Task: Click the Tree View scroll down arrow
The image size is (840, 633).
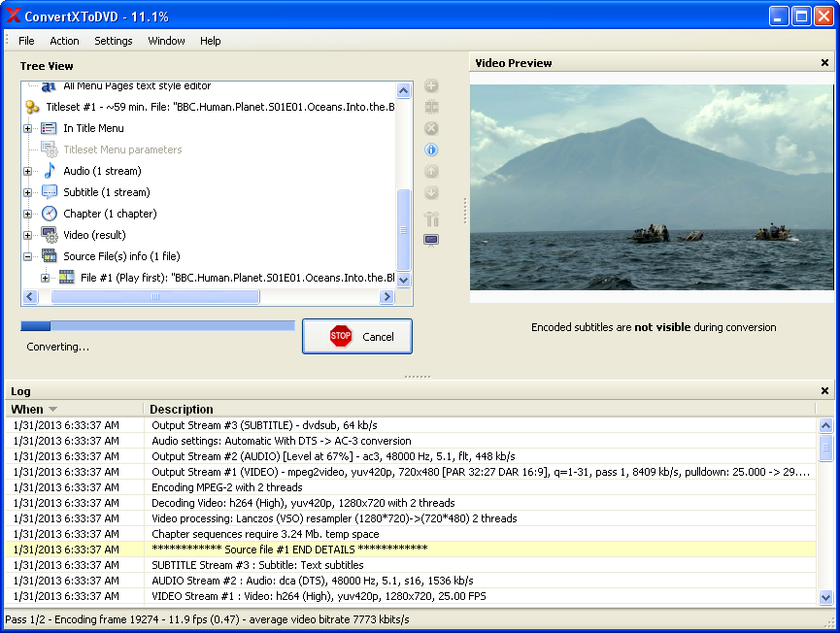Action: point(403,280)
